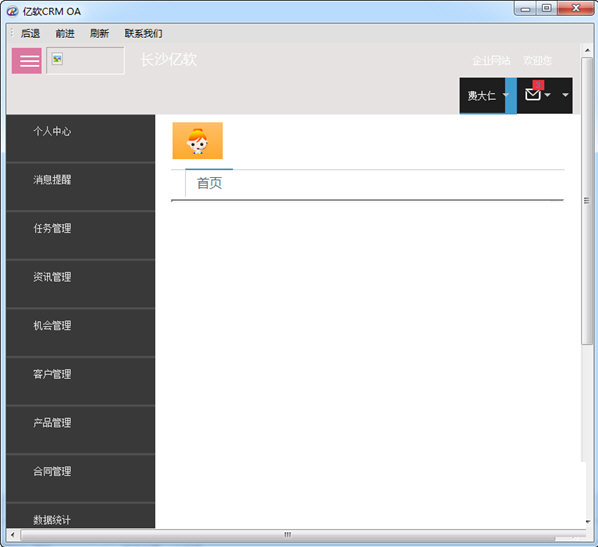Click 前进 in the toolbar
Screen dimensions: 598x547
[x=65, y=34]
